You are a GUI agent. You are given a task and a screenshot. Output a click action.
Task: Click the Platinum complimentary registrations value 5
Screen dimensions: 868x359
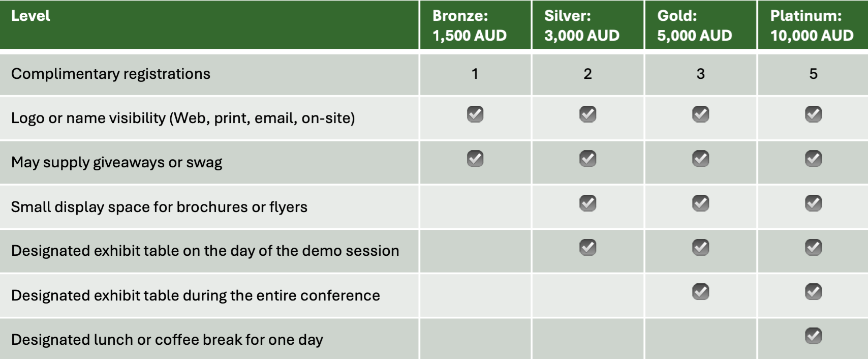click(813, 74)
